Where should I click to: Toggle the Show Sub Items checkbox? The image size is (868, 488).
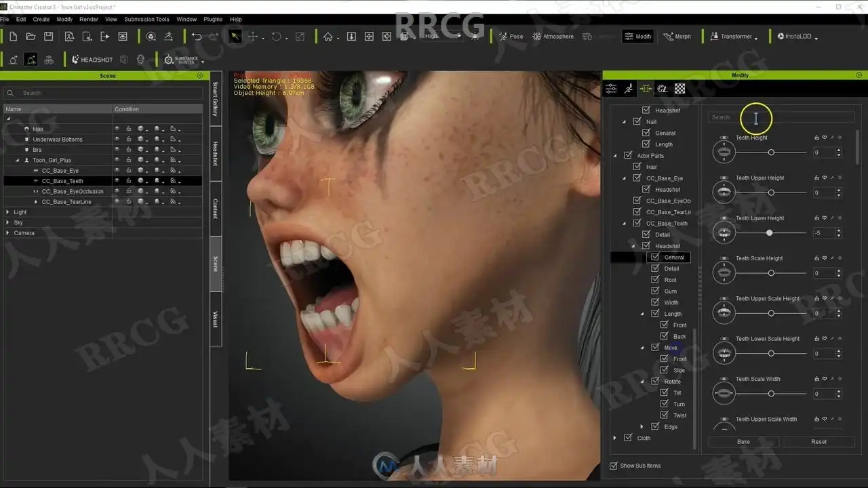click(x=614, y=466)
